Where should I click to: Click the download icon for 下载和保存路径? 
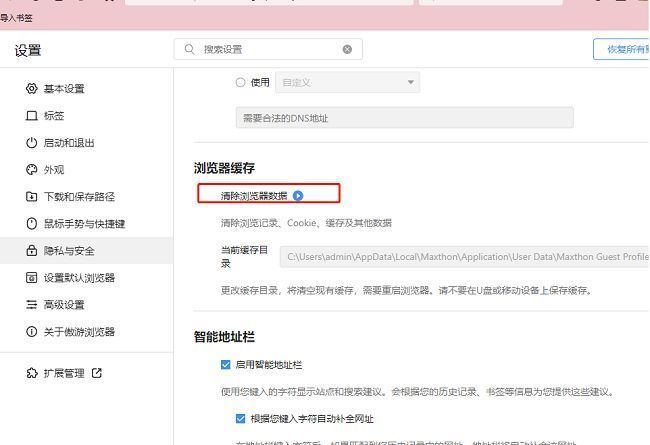click(x=32, y=197)
